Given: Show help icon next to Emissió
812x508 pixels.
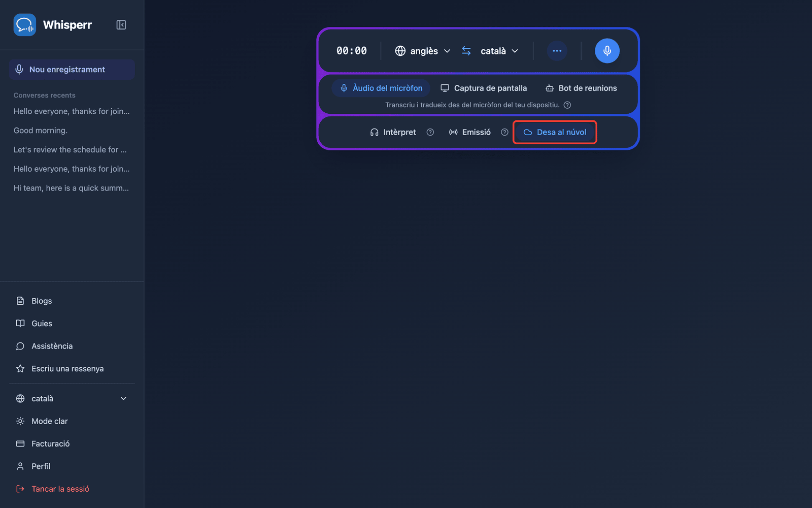Looking at the screenshot, I should pyautogui.click(x=504, y=132).
